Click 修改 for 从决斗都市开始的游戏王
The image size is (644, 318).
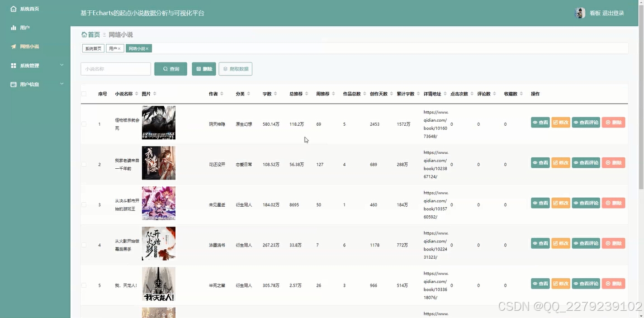tap(561, 203)
